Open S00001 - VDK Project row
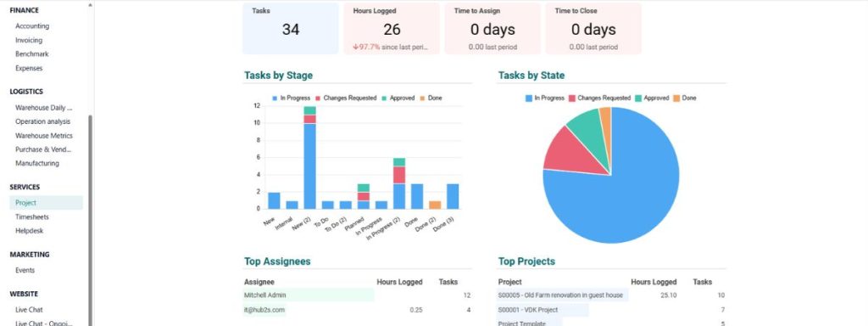The image size is (868, 326). pyautogui.click(x=611, y=310)
